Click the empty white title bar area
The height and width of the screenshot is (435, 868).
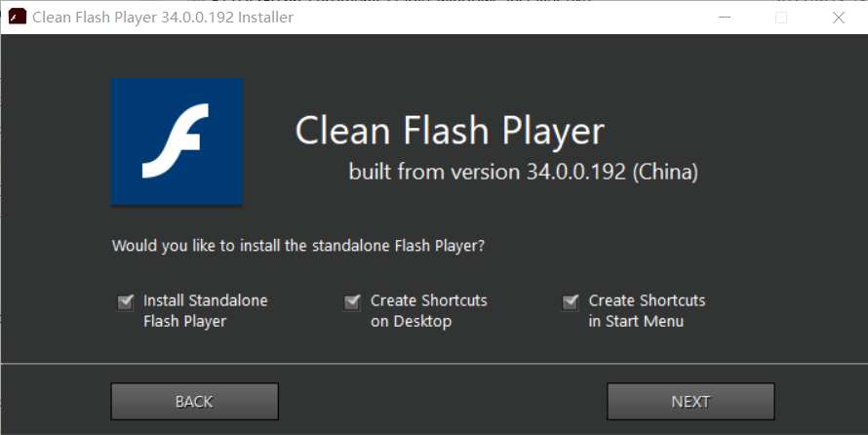pos(488,18)
